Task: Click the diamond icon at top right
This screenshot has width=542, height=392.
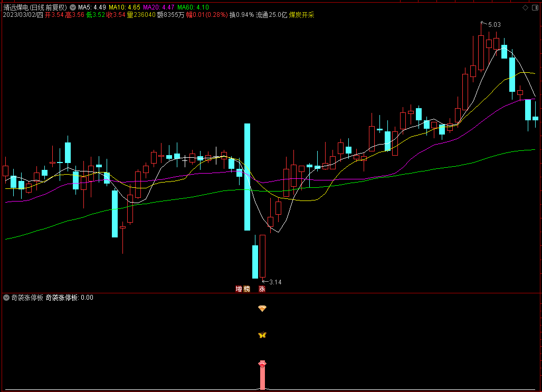Action: point(526,7)
